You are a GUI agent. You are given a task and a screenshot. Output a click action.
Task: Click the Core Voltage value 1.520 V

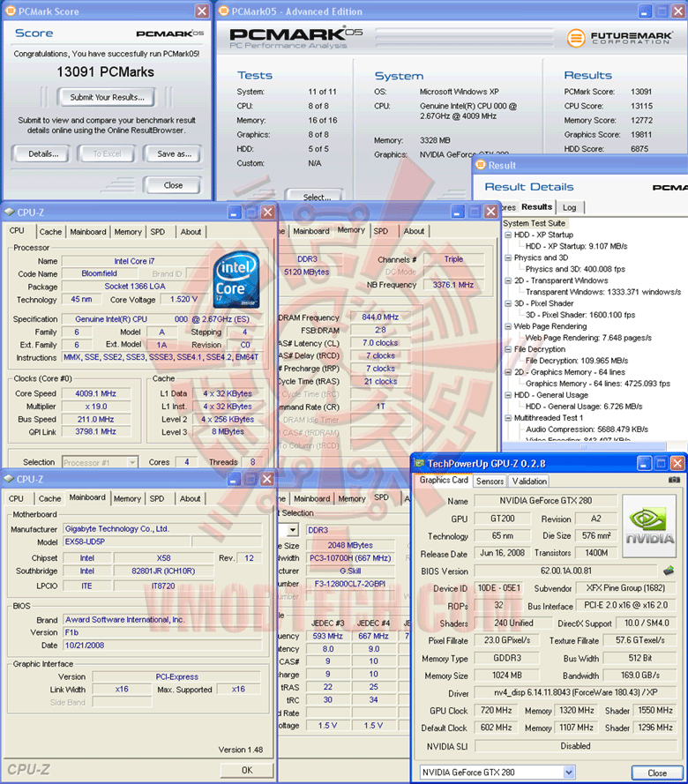(183, 299)
